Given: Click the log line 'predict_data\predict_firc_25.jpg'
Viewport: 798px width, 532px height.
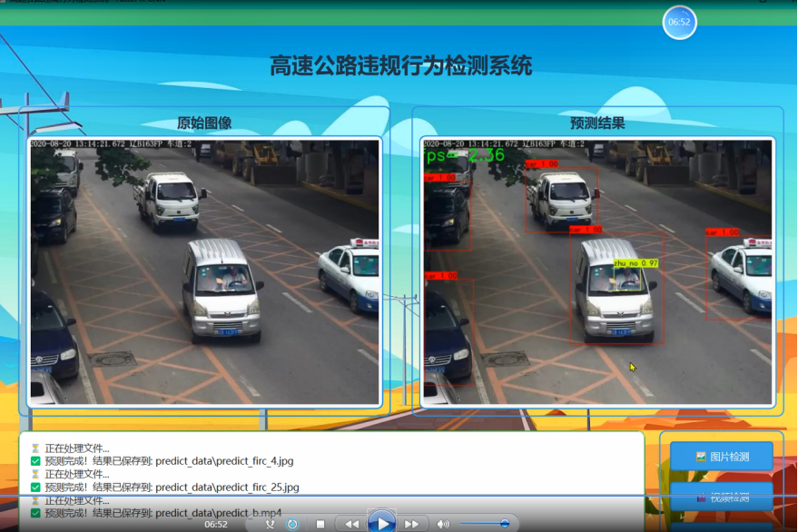Looking at the screenshot, I should [x=227, y=488].
